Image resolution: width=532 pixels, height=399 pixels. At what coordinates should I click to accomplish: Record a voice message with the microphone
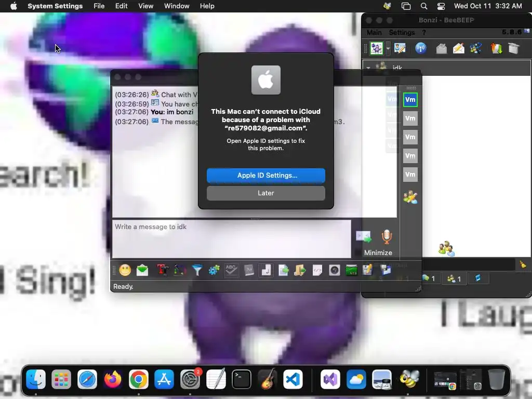pyautogui.click(x=387, y=236)
